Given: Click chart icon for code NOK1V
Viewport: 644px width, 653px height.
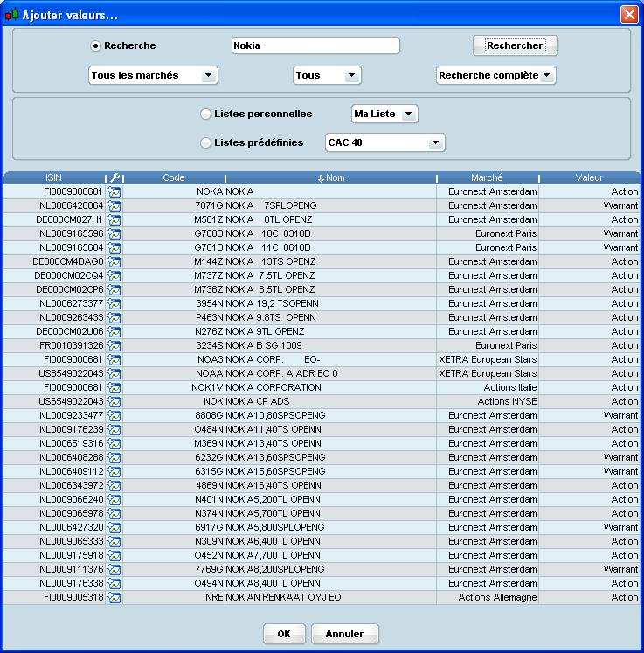Looking at the screenshot, I should point(114,388).
